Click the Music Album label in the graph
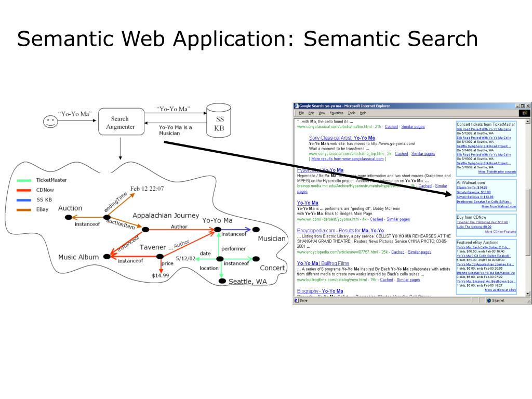The height and width of the screenshot is (399, 532). click(78, 257)
